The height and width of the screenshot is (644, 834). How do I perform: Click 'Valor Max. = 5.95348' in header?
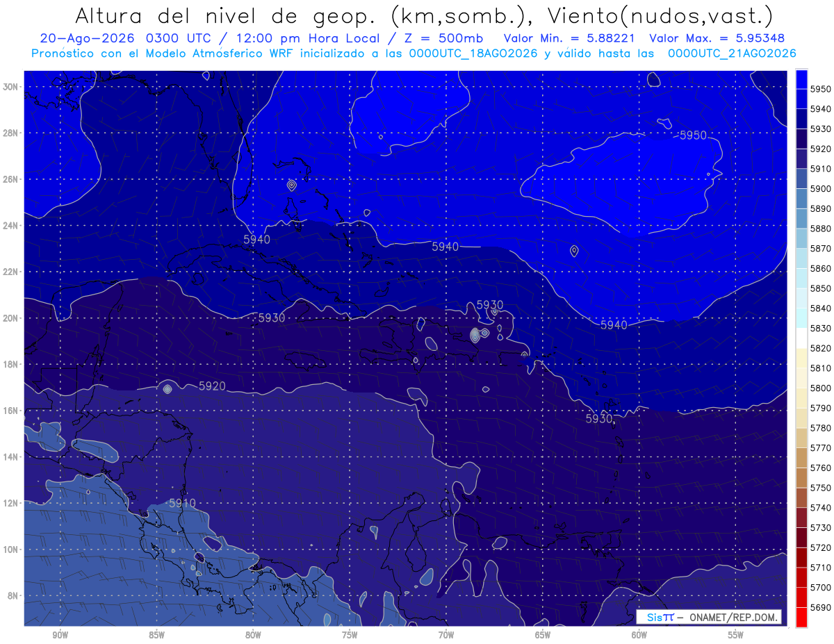718,39
